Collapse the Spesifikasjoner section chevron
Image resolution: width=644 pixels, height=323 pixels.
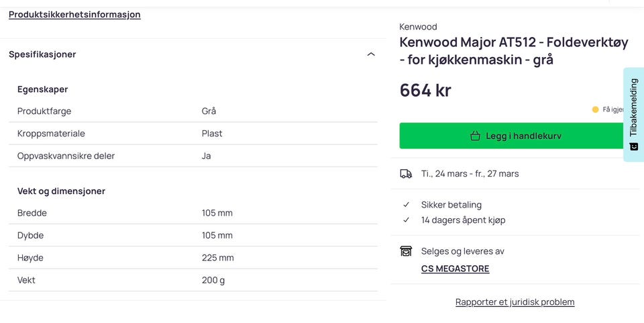[371, 54]
